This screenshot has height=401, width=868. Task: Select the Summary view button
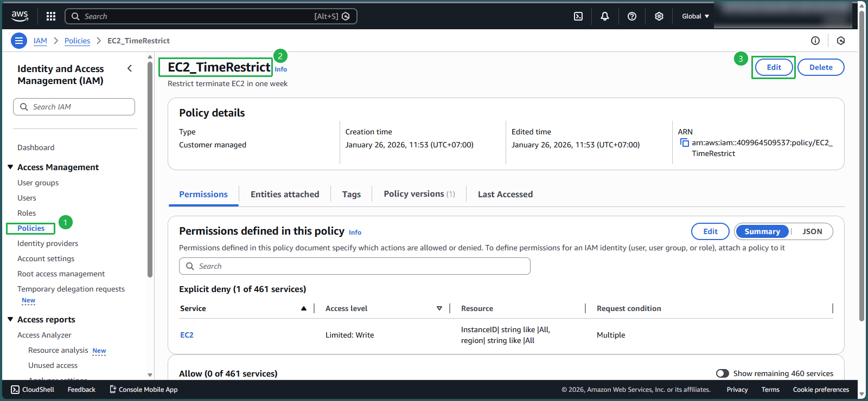click(x=762, y=231)
